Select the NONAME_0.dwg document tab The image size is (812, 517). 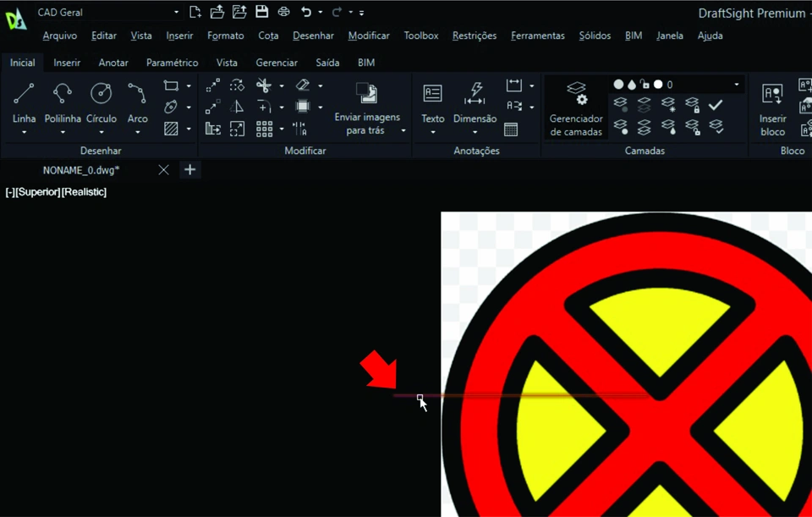point(81,170)
